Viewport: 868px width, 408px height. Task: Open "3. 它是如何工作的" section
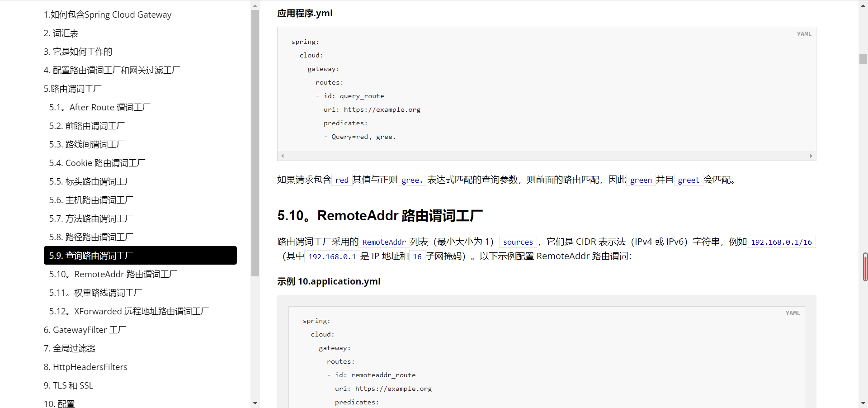[x=77, y=51]
